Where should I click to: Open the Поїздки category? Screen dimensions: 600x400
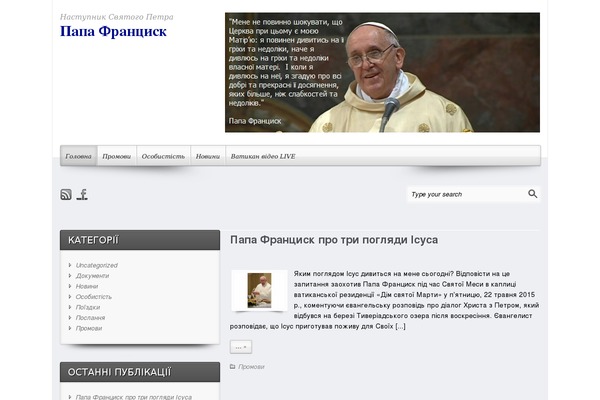click(x=88, y=307)
